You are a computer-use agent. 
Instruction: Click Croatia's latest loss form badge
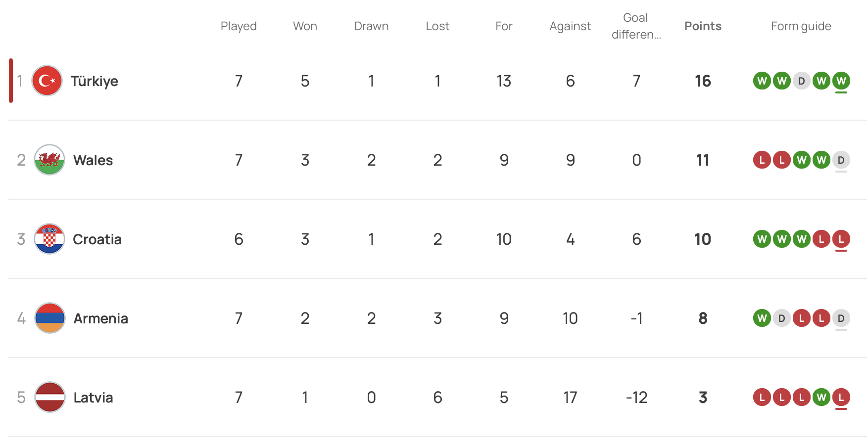click(x=841, y=239)
